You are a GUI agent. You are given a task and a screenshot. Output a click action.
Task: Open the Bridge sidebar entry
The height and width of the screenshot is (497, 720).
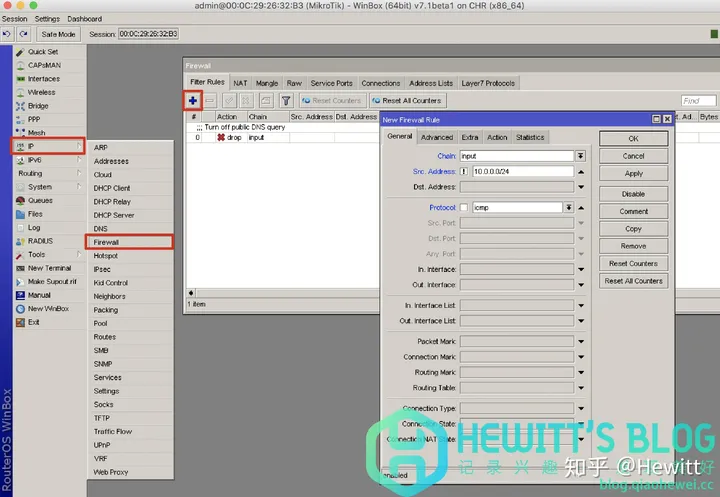click(38, 106)
